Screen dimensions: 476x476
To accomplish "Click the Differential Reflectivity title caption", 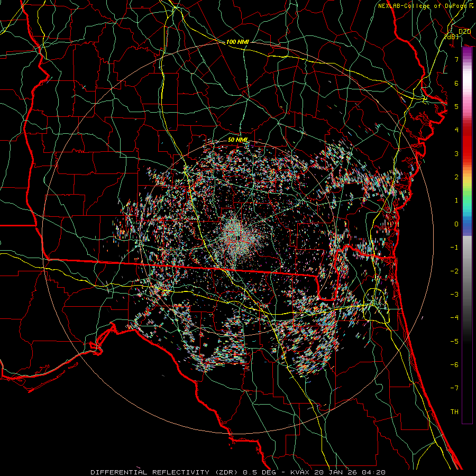I will coord(238,472).
